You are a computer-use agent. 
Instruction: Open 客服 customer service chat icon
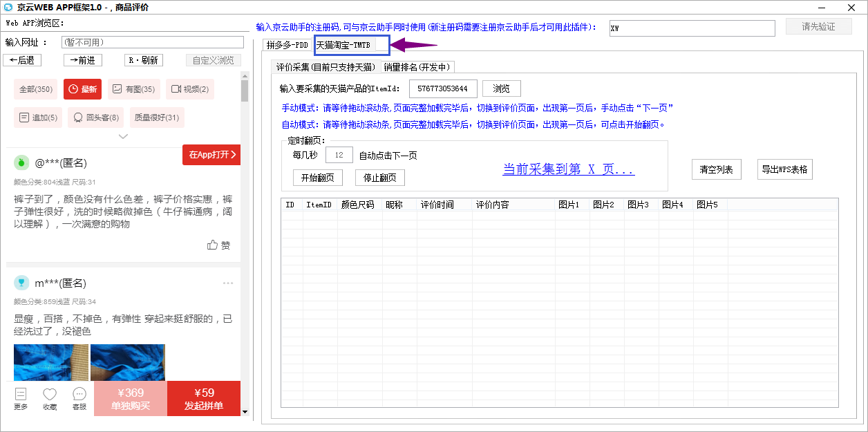79,399
